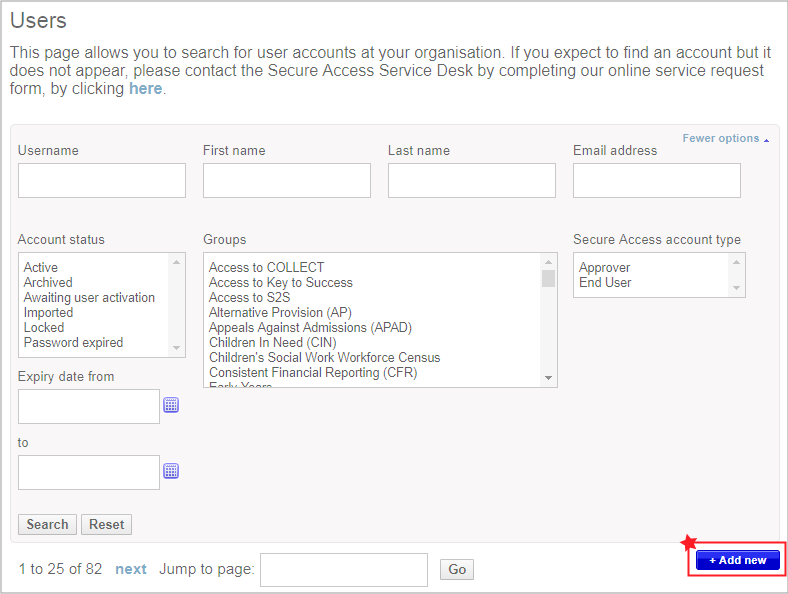Screen dimensions: 788x594
Task: Select Appeals Against Admissions (APAD) group
Action: pos(310,328)
